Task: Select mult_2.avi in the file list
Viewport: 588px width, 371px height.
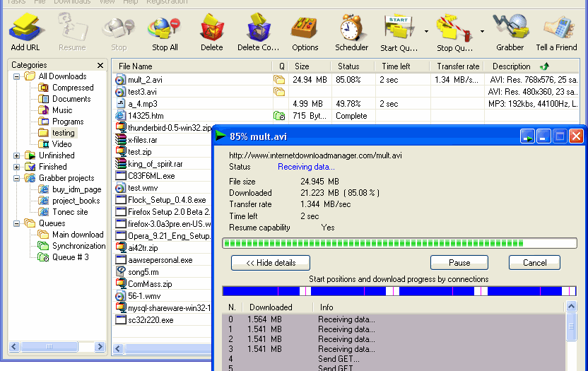Action: pyautogui.click(x=145, y=80)
